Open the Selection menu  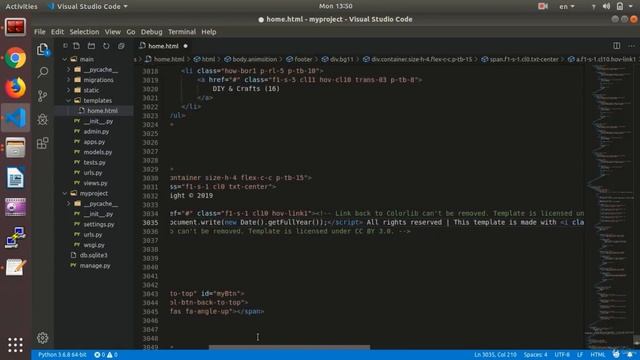[84, 32]
